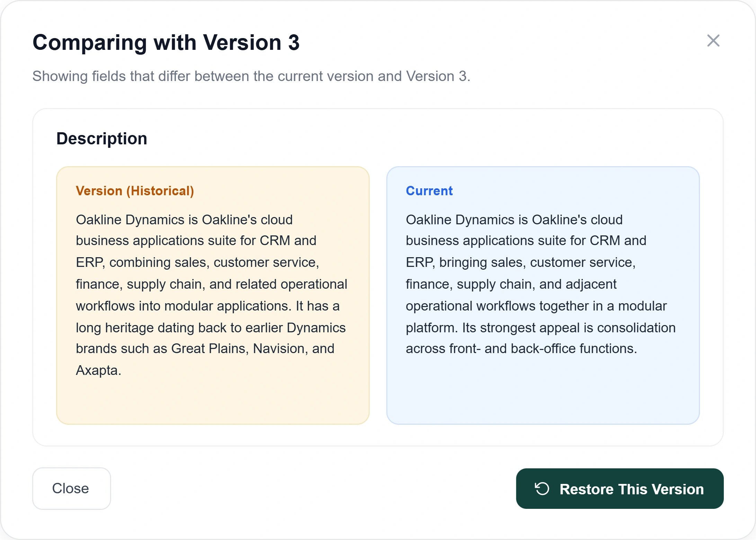This screenshot has width=756, height=540.
Task: Restore This Version of the description
Action: click(x=620, y=488)
